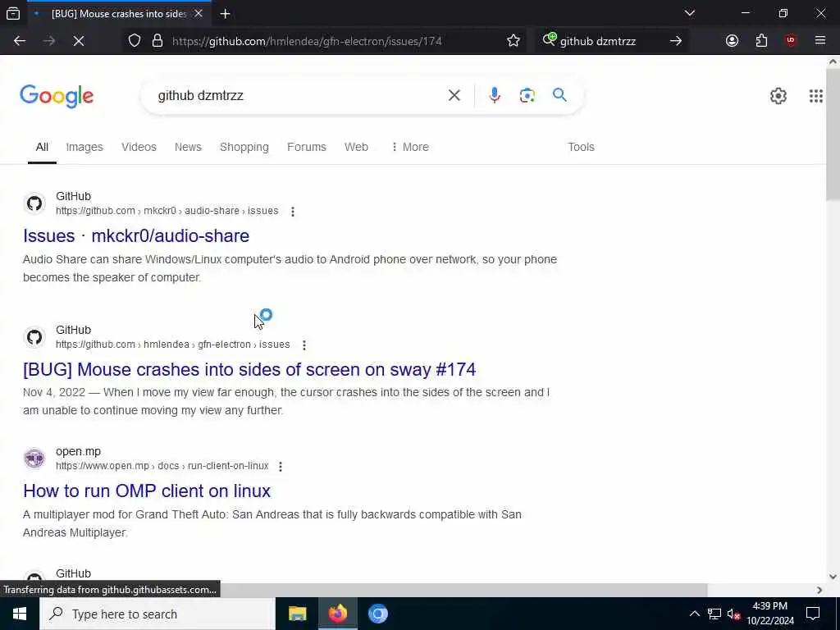Switch to the Shopping tab
This screenshot has height=630, width=840.
click(x=244, y=147)
